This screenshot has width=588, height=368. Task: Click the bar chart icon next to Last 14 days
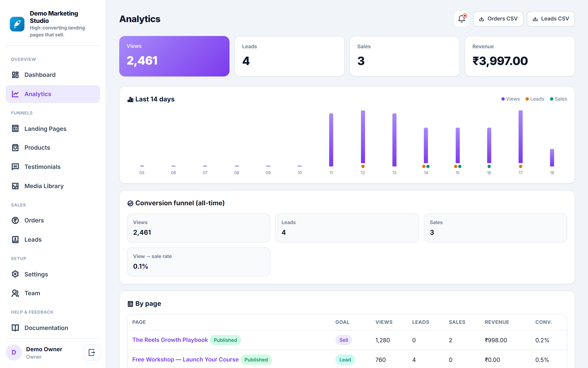(x=130, y=99)
